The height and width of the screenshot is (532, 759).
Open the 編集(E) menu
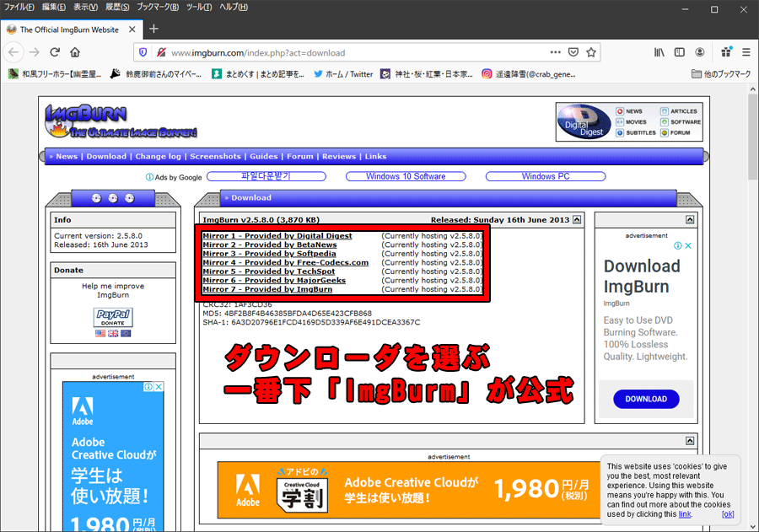(x=53, y=7)
